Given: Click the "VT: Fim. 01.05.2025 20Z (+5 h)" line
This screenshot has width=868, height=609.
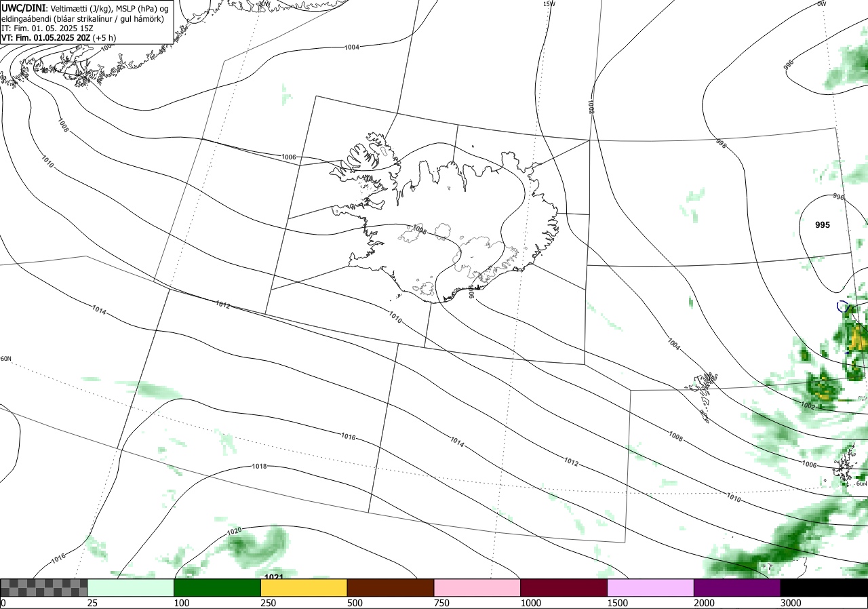Looking at the screenshot, I should coord(58,38).
